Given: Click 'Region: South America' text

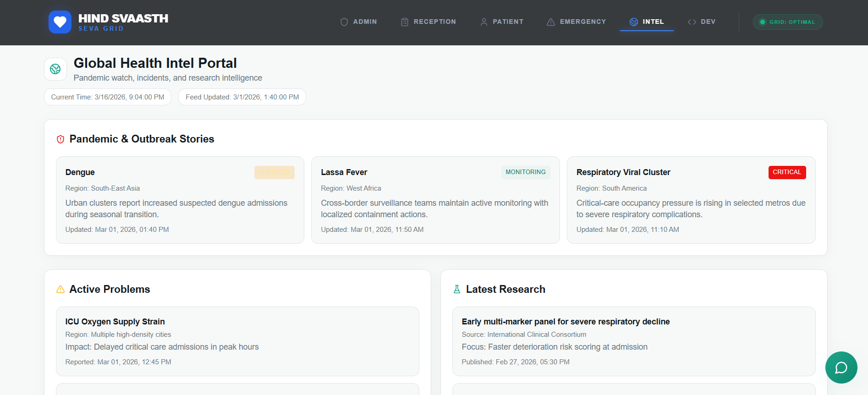Looking at the screenshot, I should pyautogui.click(x=611, y=188).
